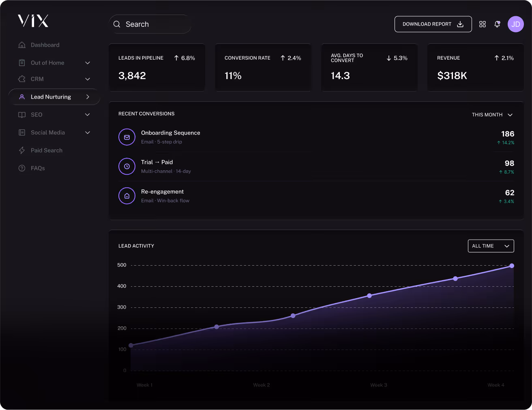Image resolution: width=532 pixels, height=410 pixels.
Task: Open the Re-engagement row
Action: tap(316, 196)
